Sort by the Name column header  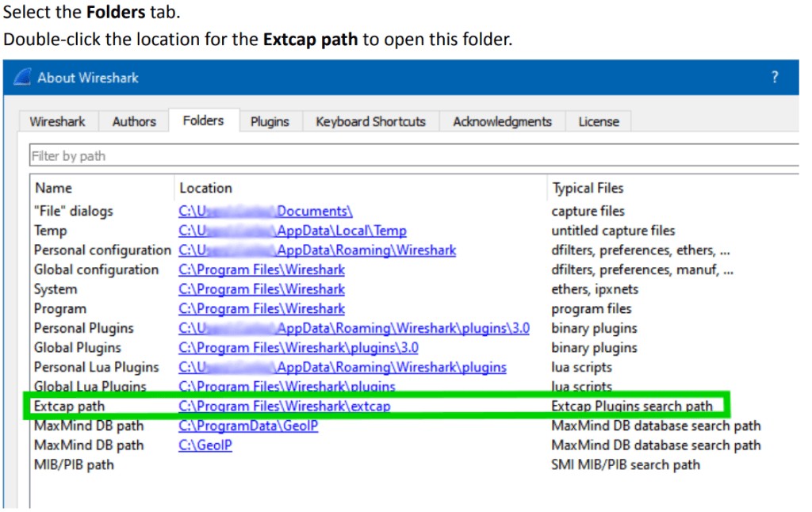[54, 188]
